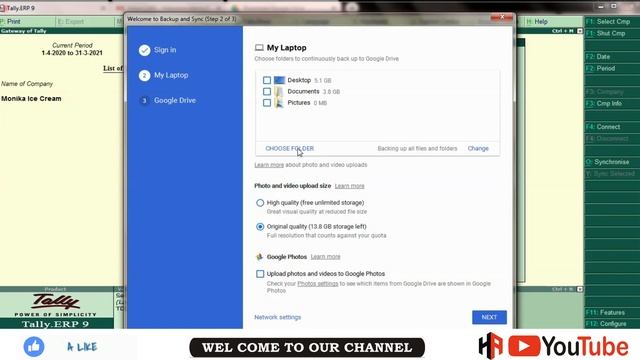
Task: Click the step 2 My Laptop circle
Action: click(144, 76)
